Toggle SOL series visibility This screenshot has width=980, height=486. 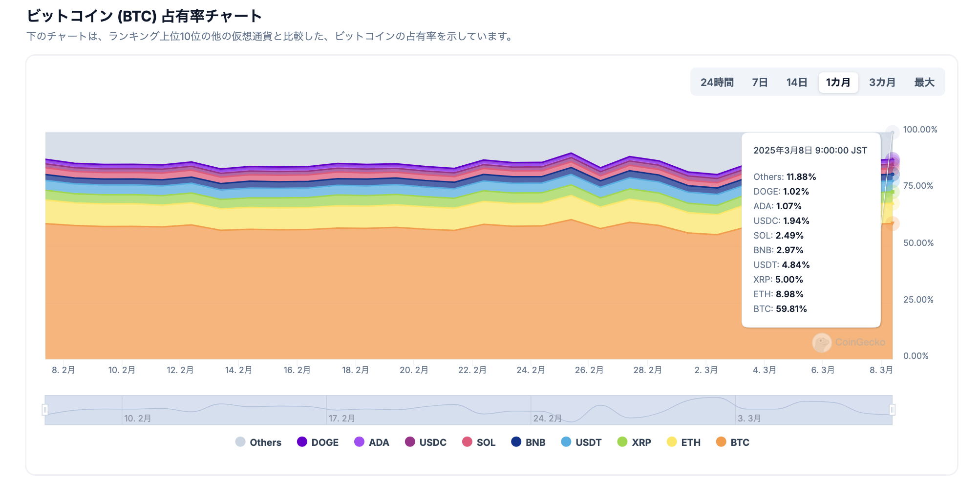pos(478,442)
